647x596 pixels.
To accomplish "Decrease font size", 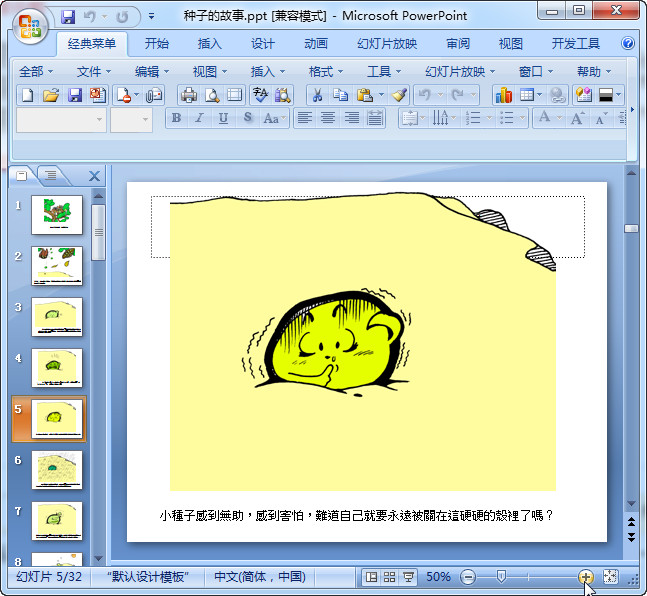I will 600,118.
